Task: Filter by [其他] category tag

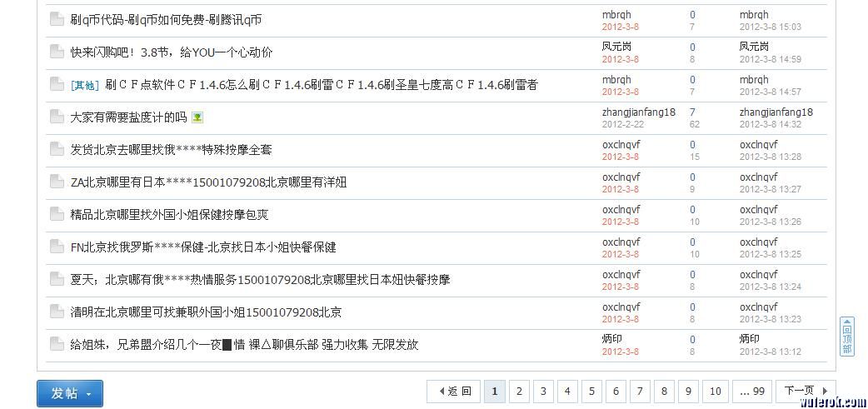Action: 85,85
